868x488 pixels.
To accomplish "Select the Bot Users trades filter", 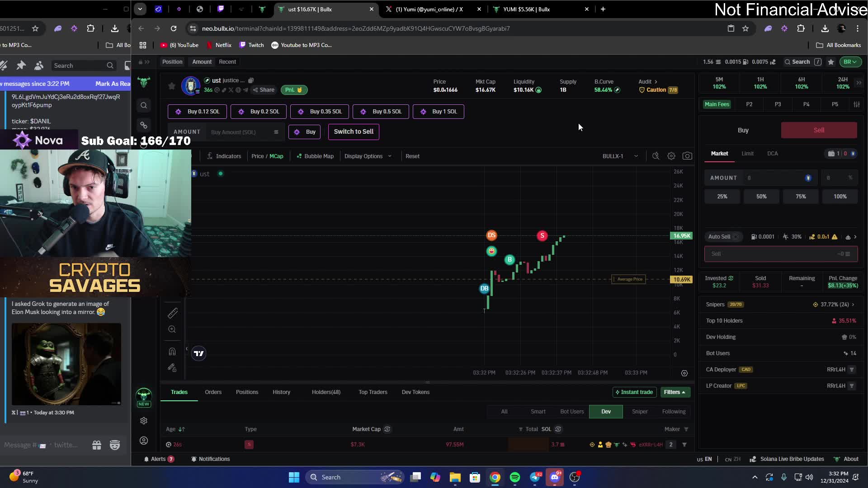I will click(x=572, y=412).
